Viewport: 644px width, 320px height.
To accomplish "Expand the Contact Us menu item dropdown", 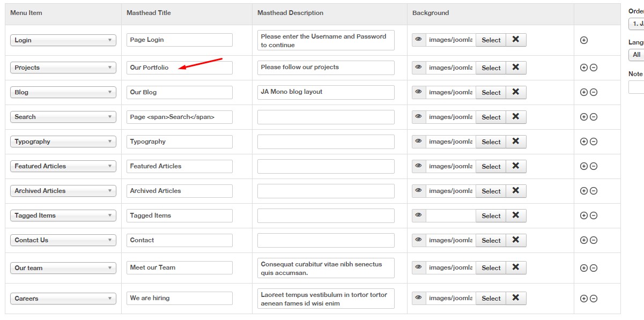I will point(63,240).
